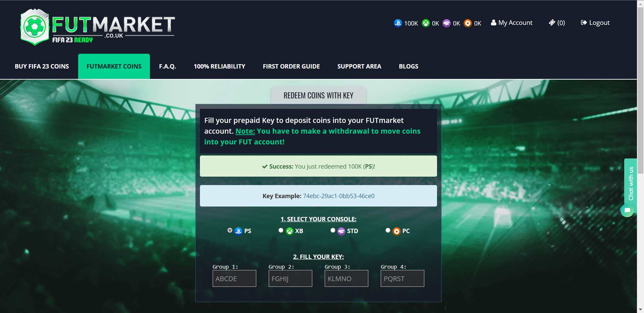Open the 100% Reliability page
The width and height of the screenshot is (644, 313).
(x=219, y=66)
